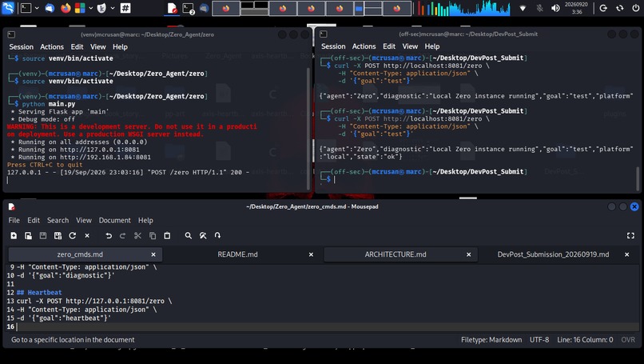
Task: Expand dropdown next to colorful grid launcher
Action: tap(91, 8)
